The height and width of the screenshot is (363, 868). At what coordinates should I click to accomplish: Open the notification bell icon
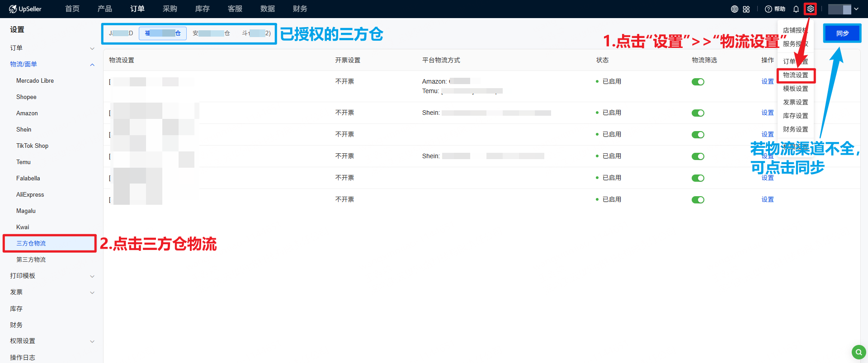(x=796, y=9)
